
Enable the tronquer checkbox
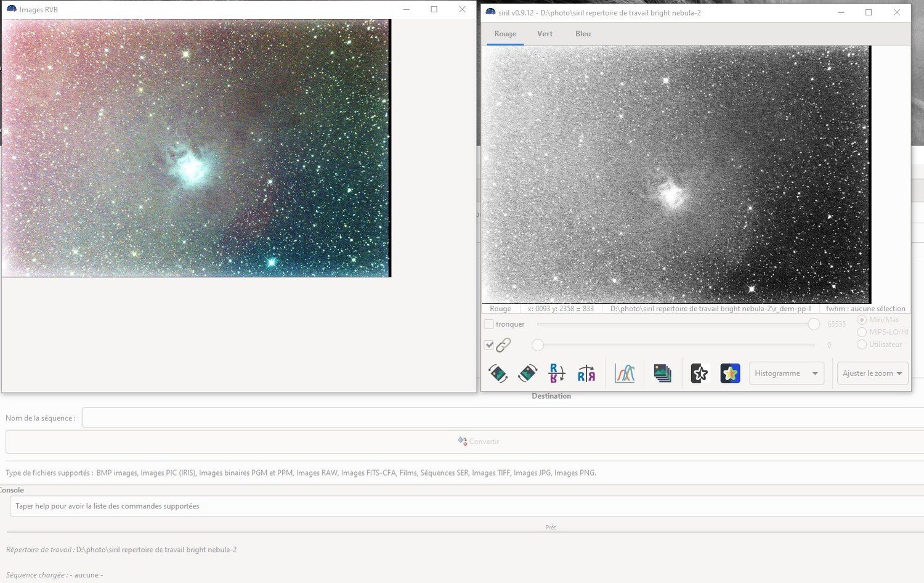489,324
